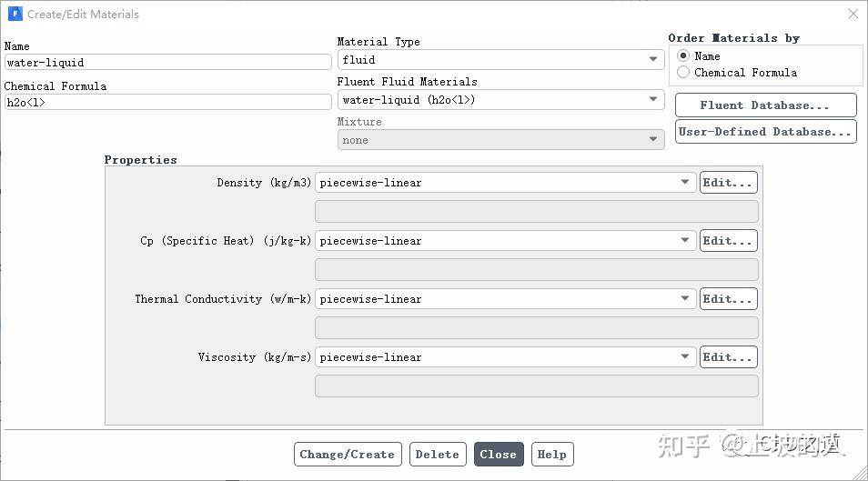Click the Fluent app icon in title bar

click(15, 14)
